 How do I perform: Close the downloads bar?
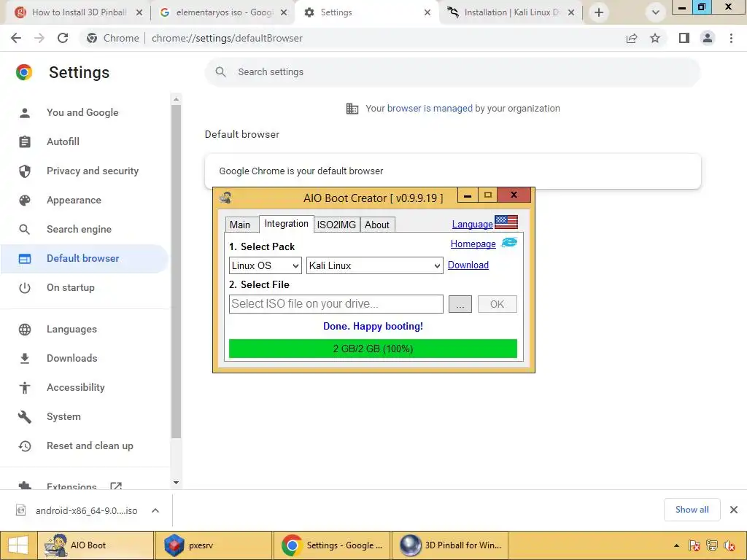(734, 510)
